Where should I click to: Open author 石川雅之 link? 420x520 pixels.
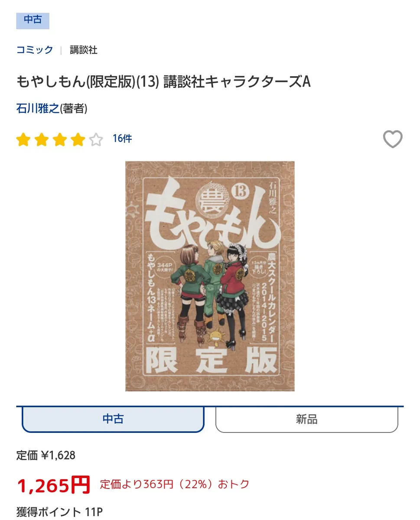[x=38, y=108]
